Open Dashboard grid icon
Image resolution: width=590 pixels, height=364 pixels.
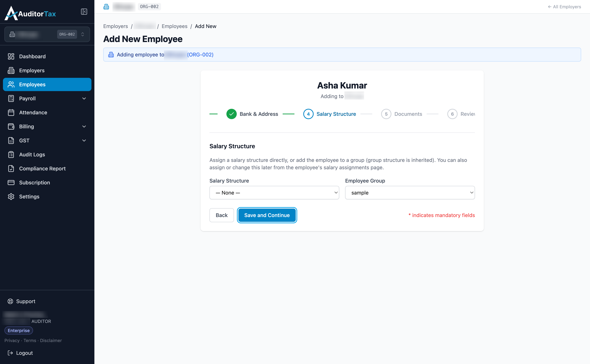coord(11,56)
